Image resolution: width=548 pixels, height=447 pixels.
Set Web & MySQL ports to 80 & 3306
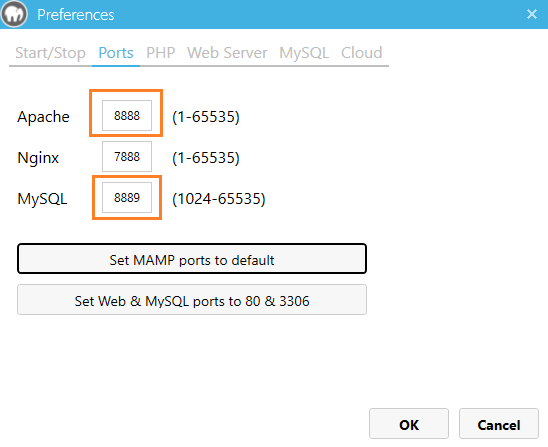[192, 300]
